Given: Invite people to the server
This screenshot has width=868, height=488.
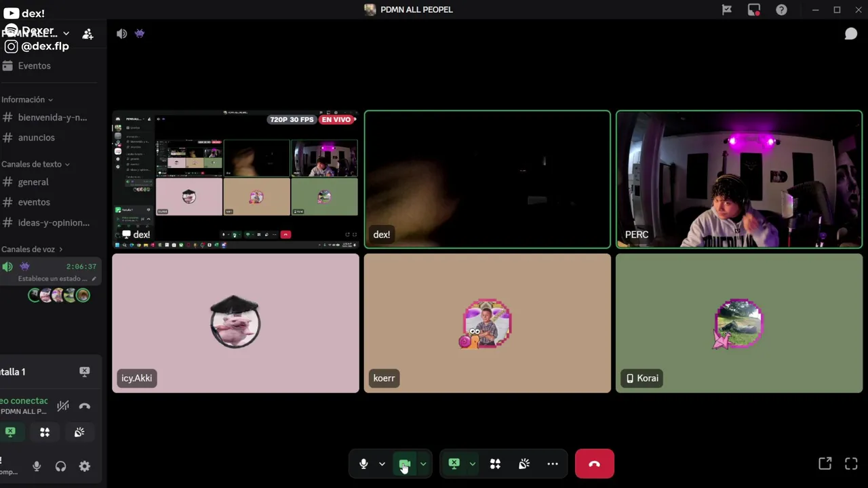Looking at the screenshot, I should (x=87, y=34).
